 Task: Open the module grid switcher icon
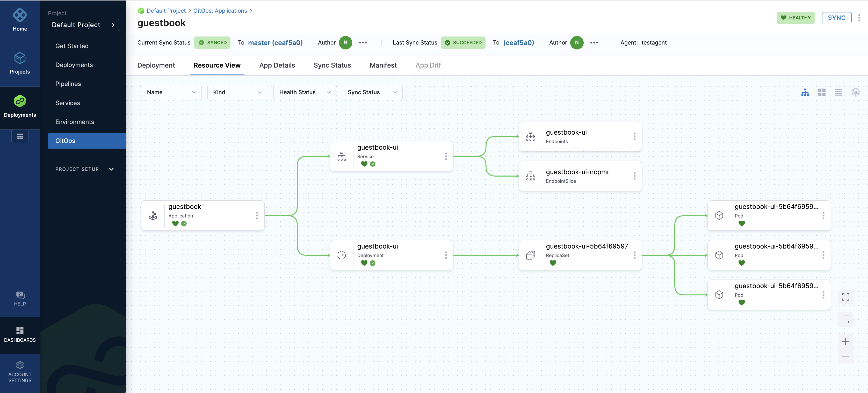point(20,136)
